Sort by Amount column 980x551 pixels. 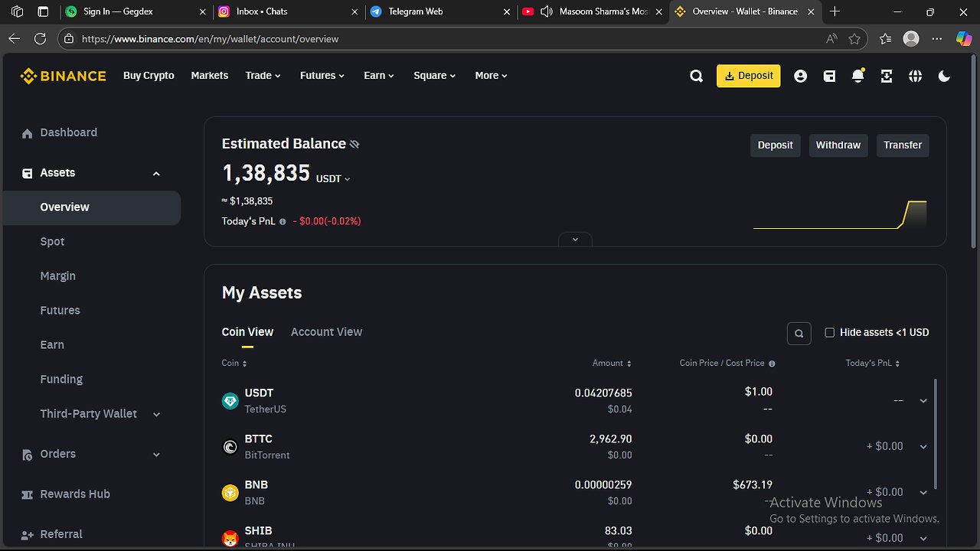612,363
